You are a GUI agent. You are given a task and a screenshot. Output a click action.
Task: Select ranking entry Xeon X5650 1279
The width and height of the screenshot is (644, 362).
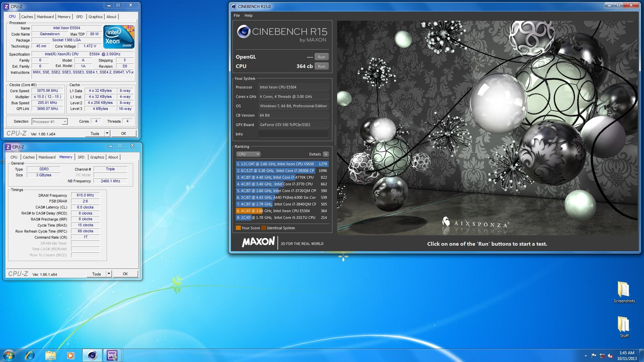click(x=282, y=164)
